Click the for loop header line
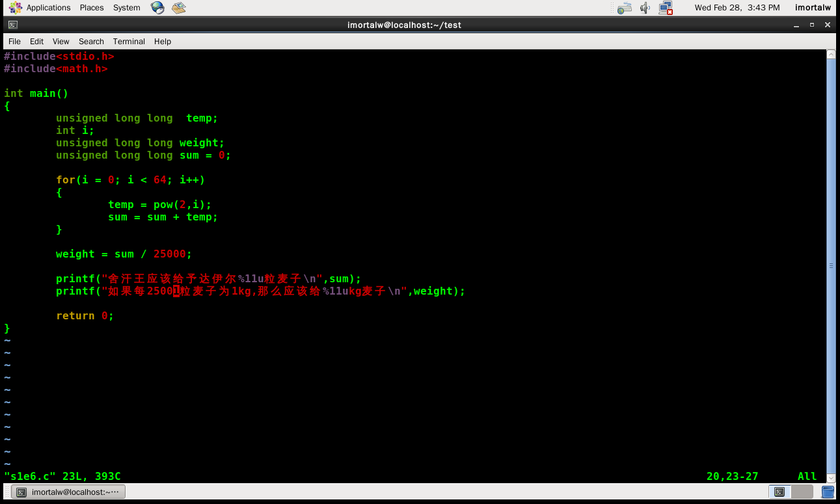This screenshot has height=504, width=840. (x=131, y=180)
